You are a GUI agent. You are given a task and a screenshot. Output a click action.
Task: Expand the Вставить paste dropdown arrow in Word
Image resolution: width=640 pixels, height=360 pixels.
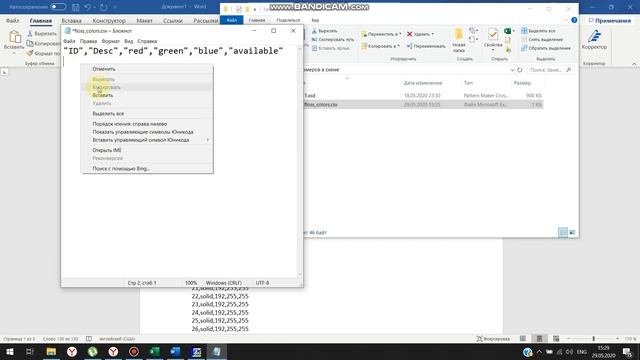pos(14,53)
